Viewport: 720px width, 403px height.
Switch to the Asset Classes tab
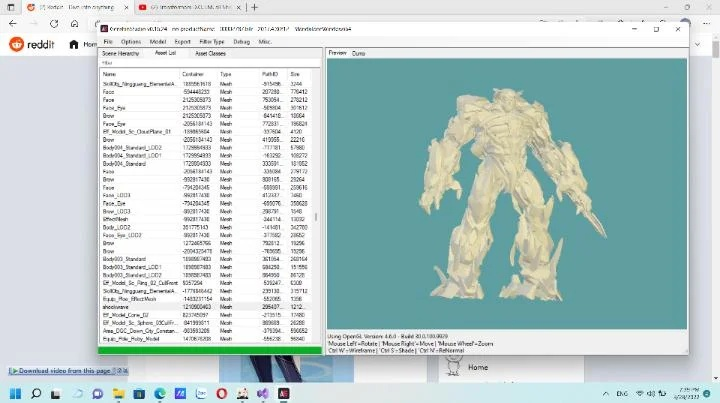click(210, 54)
